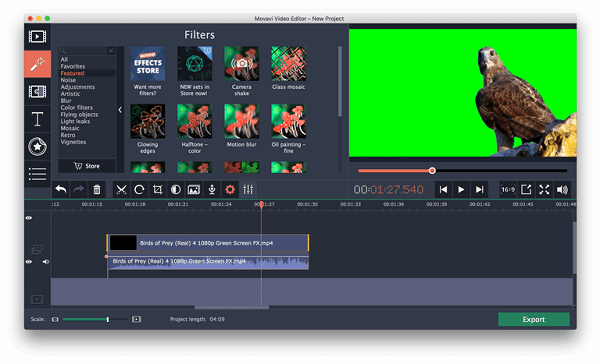Toggle visibility of the video track
The width and height of the screenshot is (600, 364).
[x=29, y=262]
